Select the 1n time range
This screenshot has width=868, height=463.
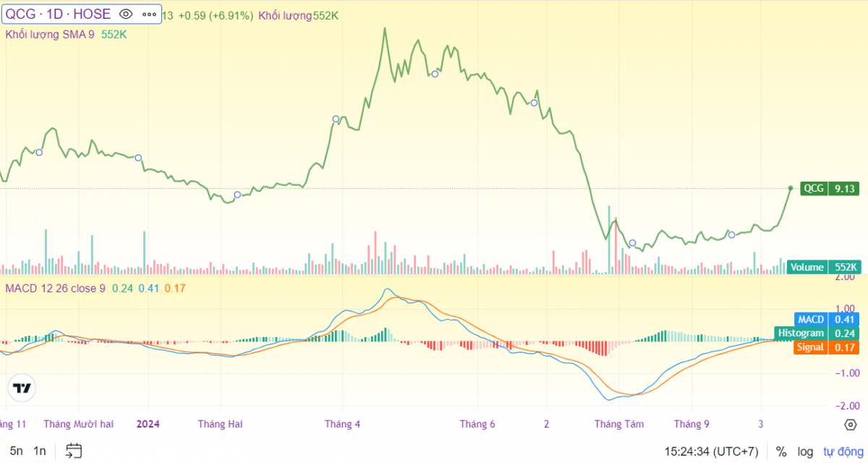[x=40, y=451]
